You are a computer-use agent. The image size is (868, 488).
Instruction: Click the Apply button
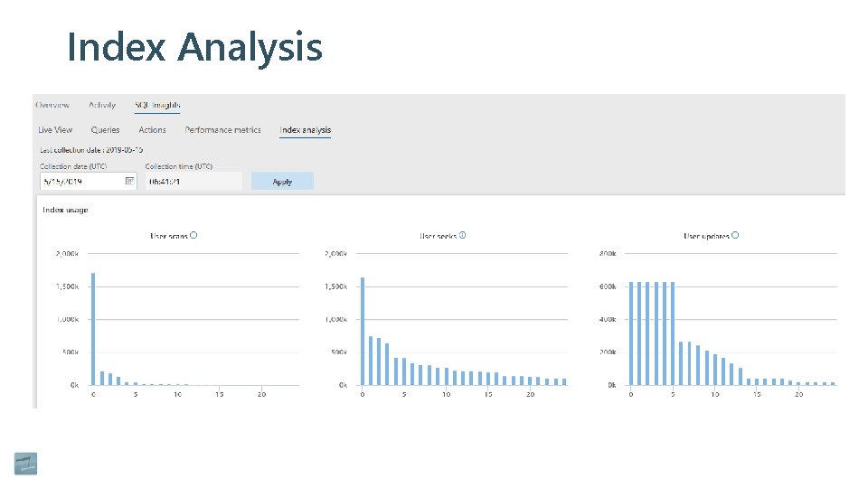pos(282,182)
